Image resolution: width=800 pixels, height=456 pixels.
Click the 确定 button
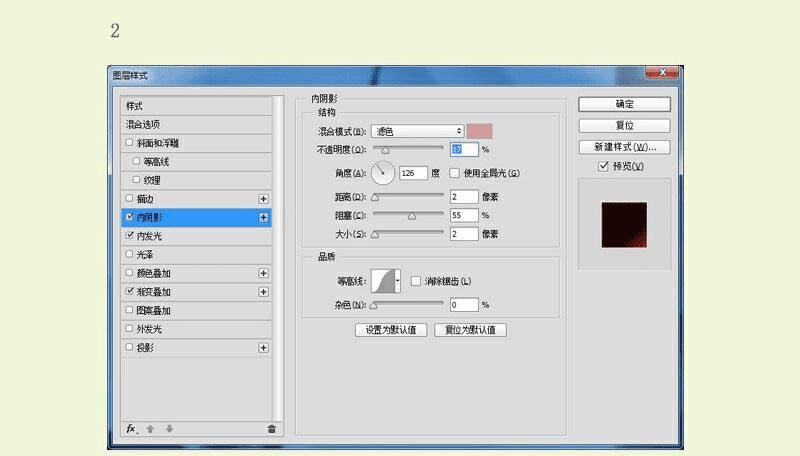click(624, 104)
